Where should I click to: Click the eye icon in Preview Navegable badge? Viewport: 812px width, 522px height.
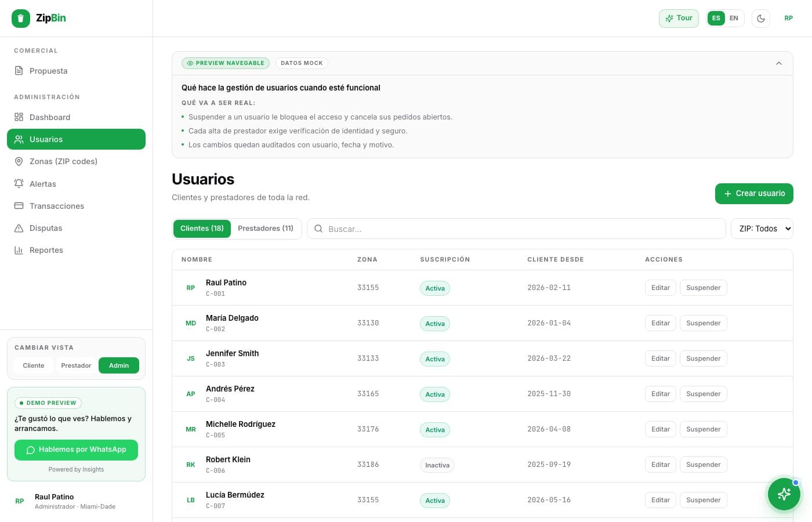click(x=190, y=63)
